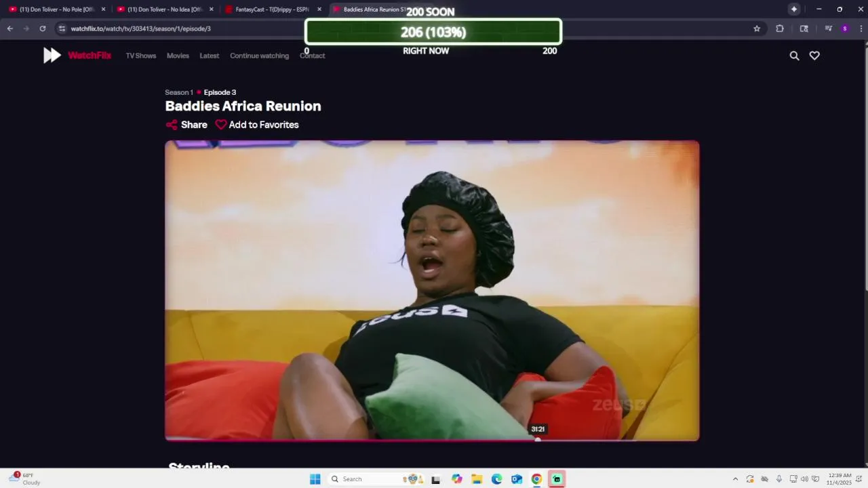Click the WatchFlix logo icon
Image resolution: width=868 pixels, height=488 pixels.
tap(52, 56)
